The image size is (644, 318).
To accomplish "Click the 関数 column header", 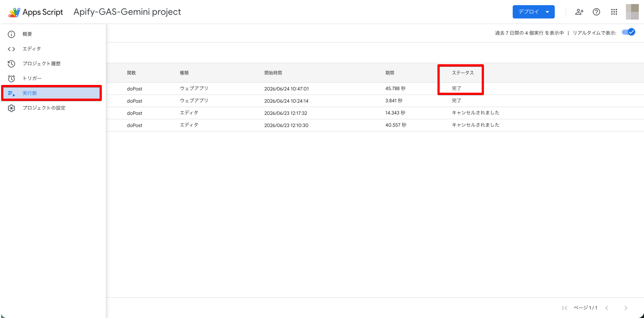I will point(131,73).
